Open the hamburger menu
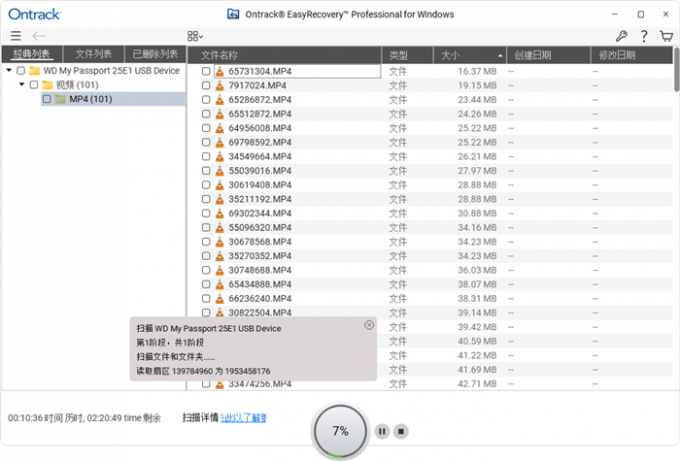This screenshot has height=461, width=680. tap(16, 36)
